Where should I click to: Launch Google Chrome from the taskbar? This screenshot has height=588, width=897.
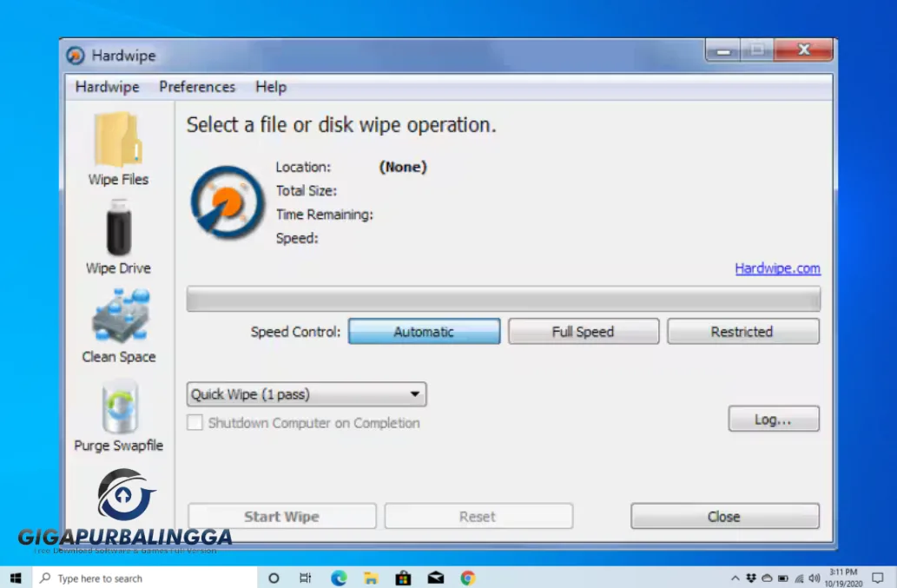coord(468,578)
